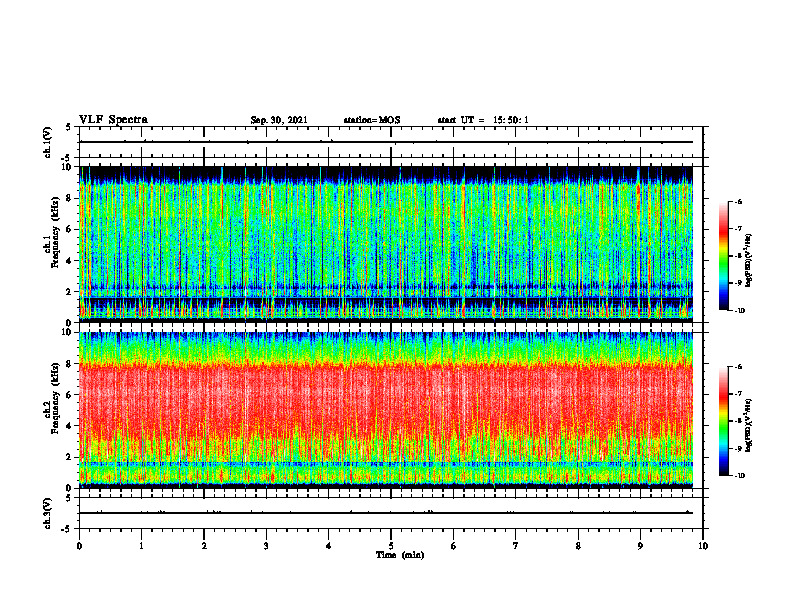Click inside the ch.1 spectrogram panel
The image size is (792, 612).
(386, 244)
